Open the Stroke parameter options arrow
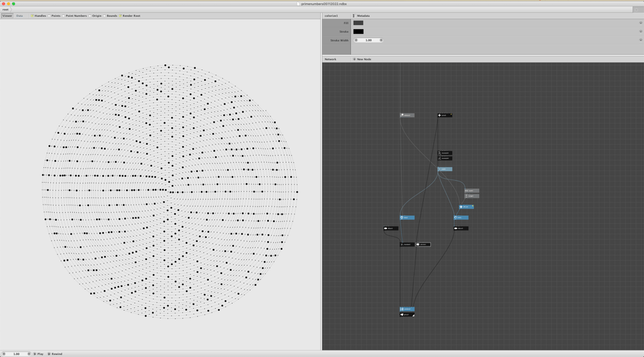 (640, 32)
